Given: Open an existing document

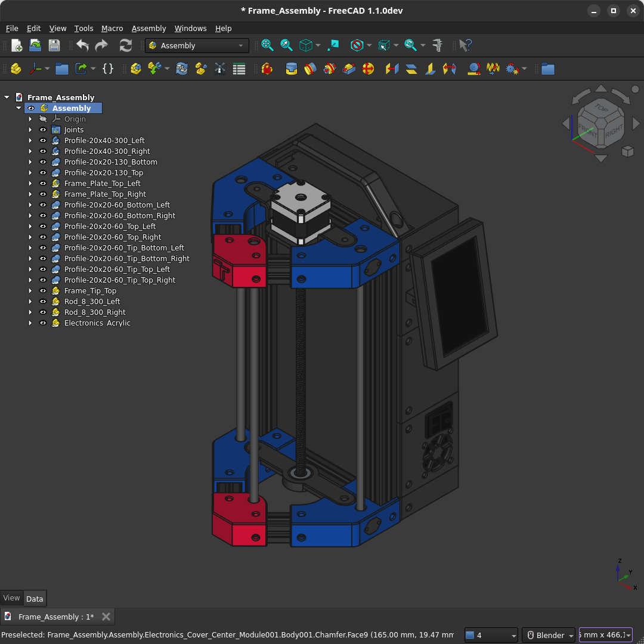Looking at the screenshot, I should (35, 45).
